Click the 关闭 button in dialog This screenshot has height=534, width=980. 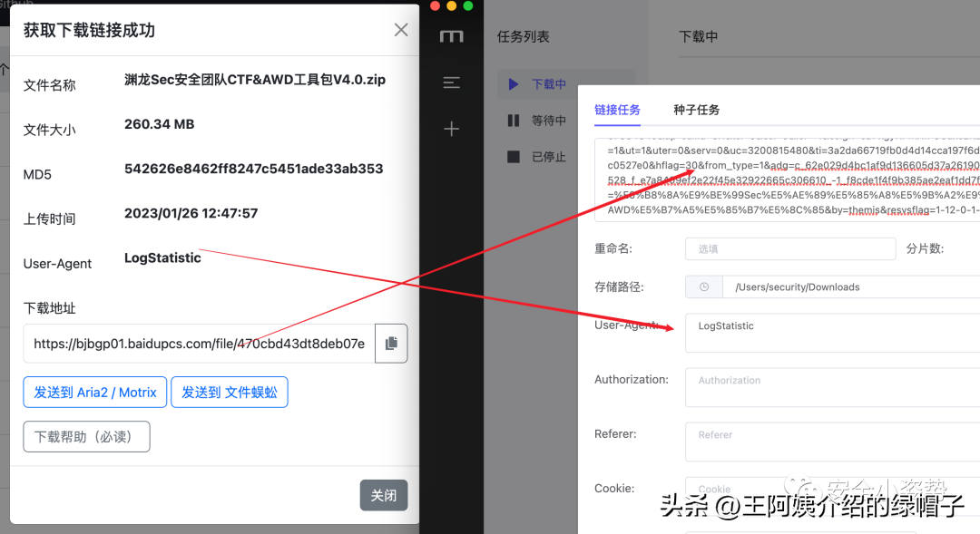pos(384,495)
